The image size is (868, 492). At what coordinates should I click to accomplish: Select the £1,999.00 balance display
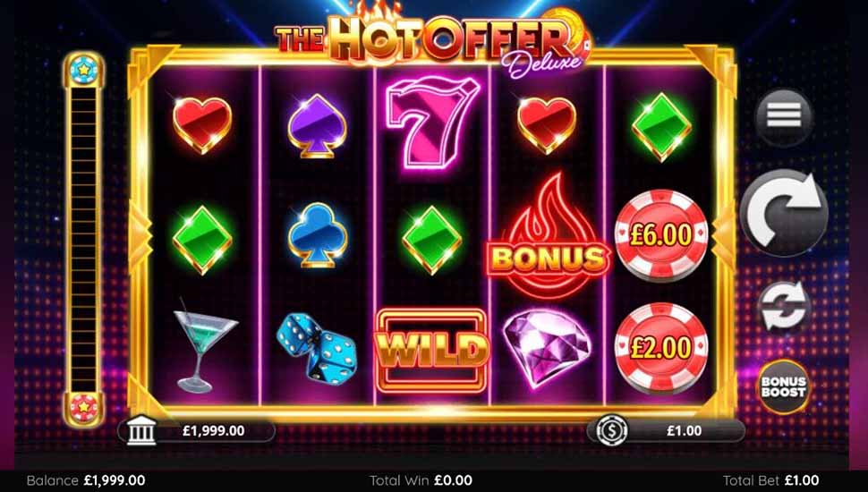[197, 430]
